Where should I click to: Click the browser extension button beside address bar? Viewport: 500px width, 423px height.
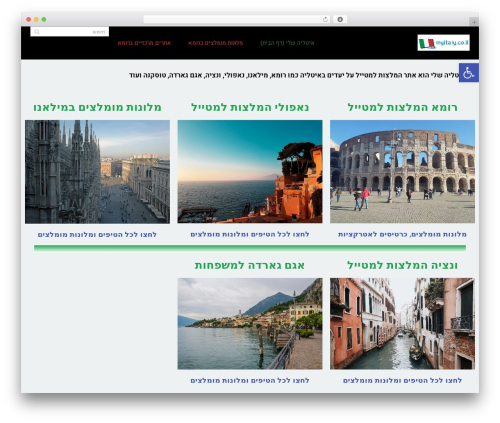click(x=340, y=20)
